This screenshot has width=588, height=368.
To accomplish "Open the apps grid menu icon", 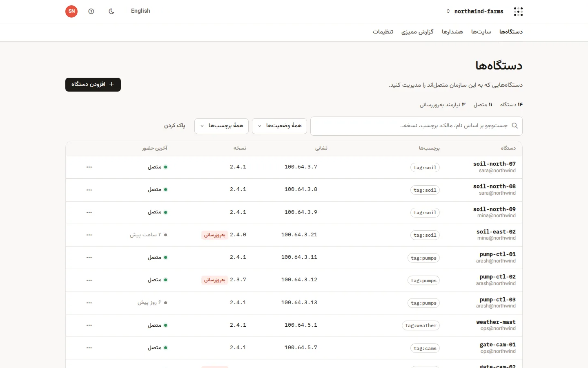I will click(518, 11).
